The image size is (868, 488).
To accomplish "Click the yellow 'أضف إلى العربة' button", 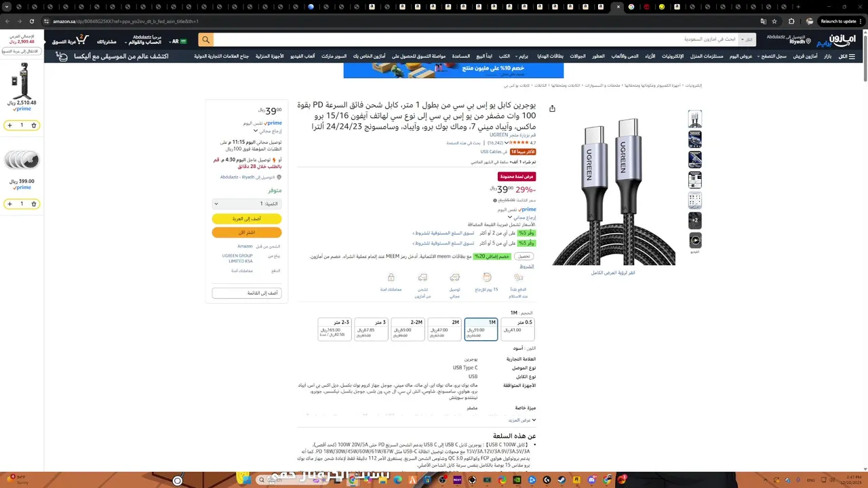I will [247, 219].
